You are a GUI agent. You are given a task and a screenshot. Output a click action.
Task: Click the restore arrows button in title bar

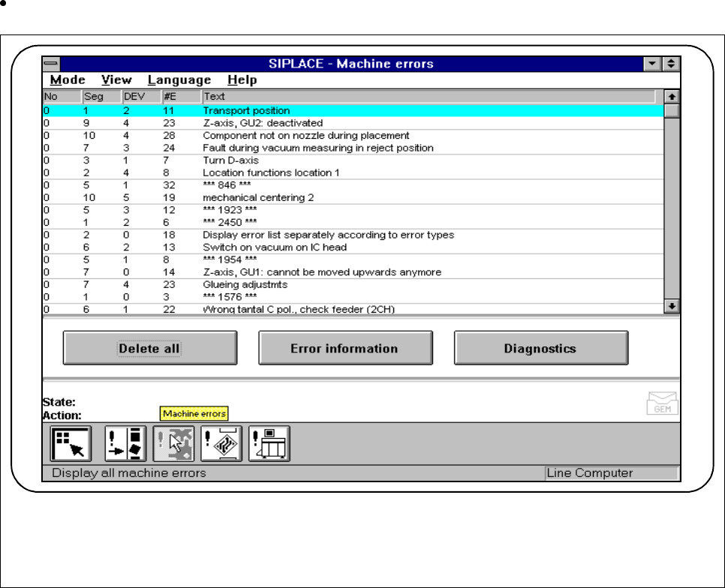(671, 64)
